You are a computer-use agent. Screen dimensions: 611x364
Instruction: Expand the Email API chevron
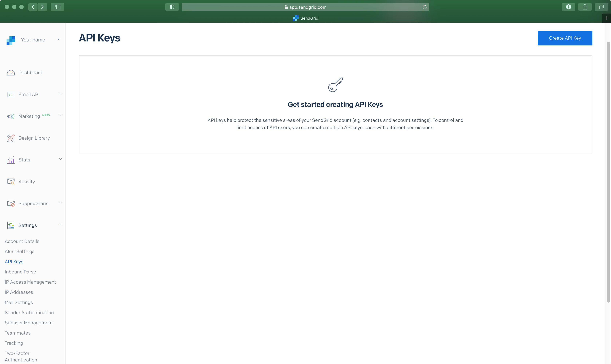pos(60,94)
